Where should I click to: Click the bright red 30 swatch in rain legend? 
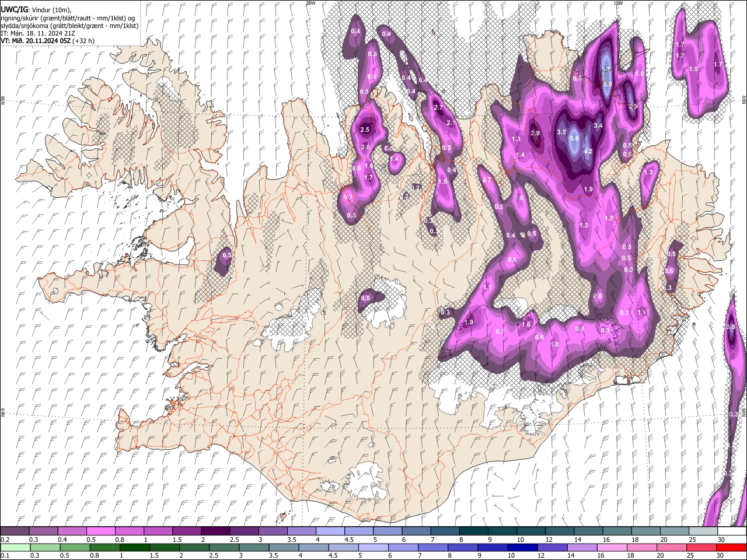(x=732, y=547)
